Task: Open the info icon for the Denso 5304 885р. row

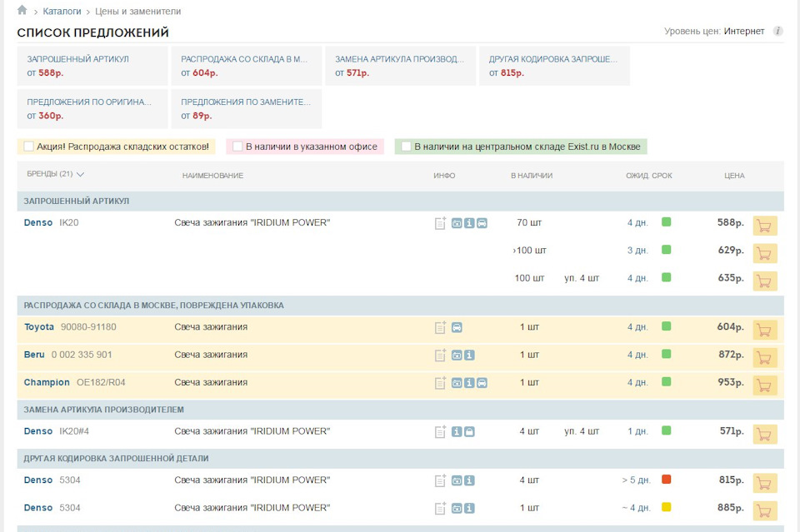Action: [x=469, y=508]
